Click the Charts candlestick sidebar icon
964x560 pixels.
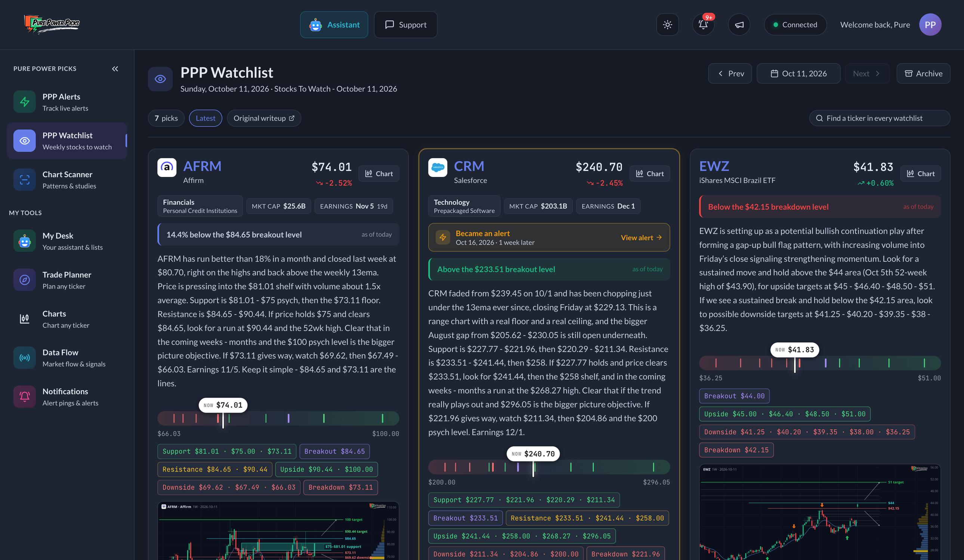[25, 319]
